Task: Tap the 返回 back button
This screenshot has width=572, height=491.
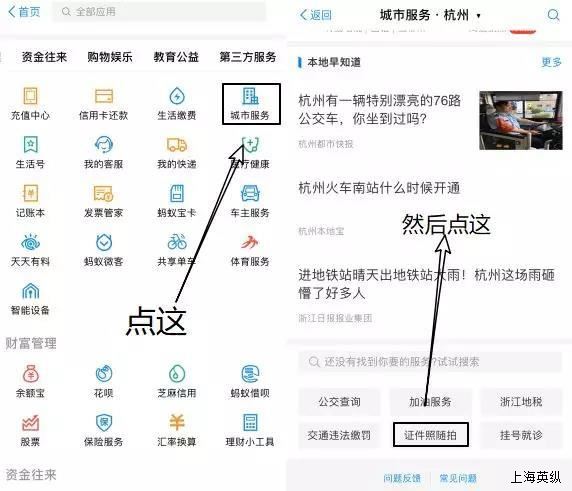Action: (316, 15)
